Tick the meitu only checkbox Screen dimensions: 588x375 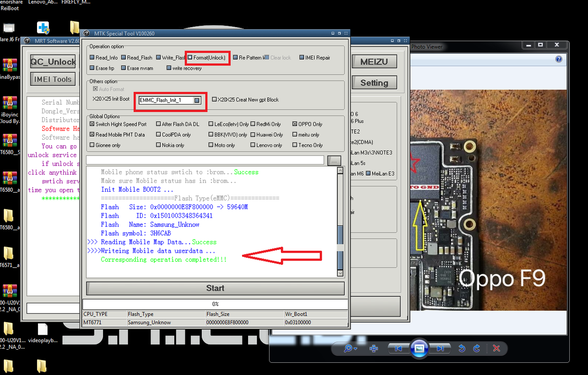click(294, 135)
